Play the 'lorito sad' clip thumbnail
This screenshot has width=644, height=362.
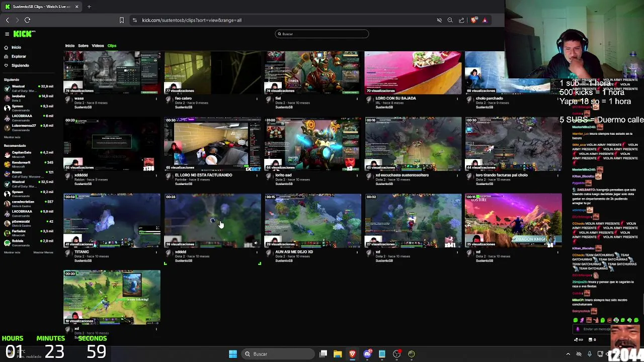pos(313,144)
